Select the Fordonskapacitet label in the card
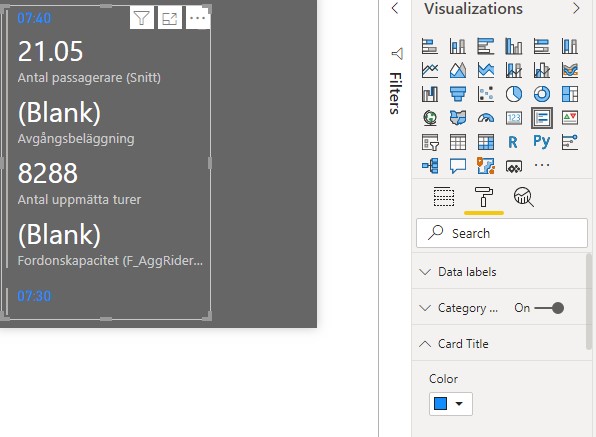The image size is (596, 437). point(110,261)
